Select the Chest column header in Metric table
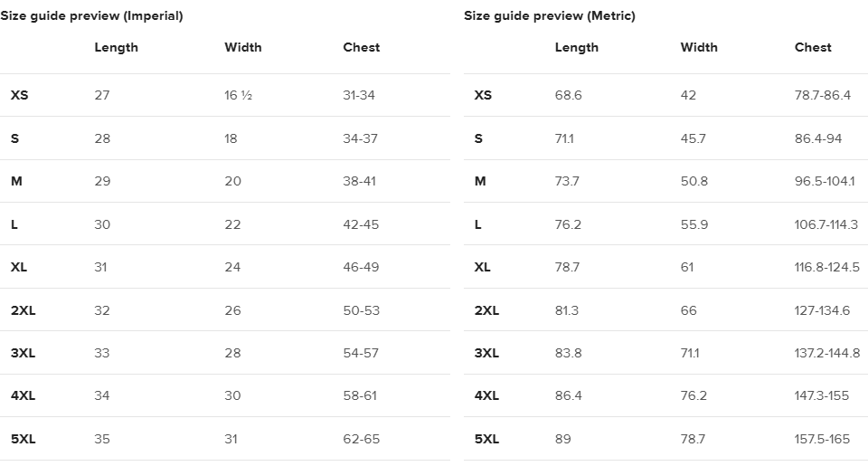The width and height of the screenshot is (868, 466). click(x=813, y=47)
